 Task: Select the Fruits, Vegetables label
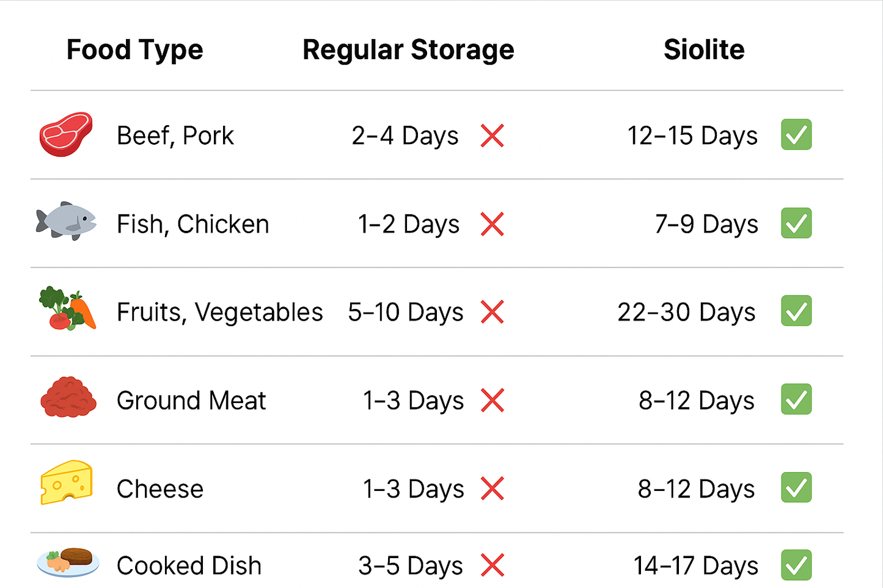[x=219, y=313]
